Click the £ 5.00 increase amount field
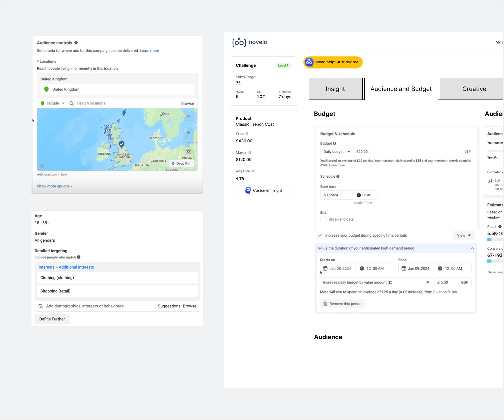The image size is (504, 420). click(x=453, y=282)
